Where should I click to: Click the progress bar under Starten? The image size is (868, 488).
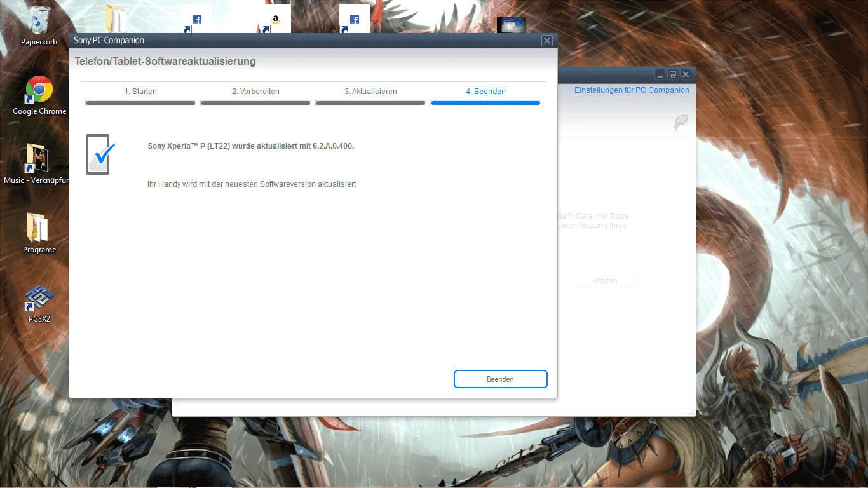pyautogui.click(x=140, y=102)
